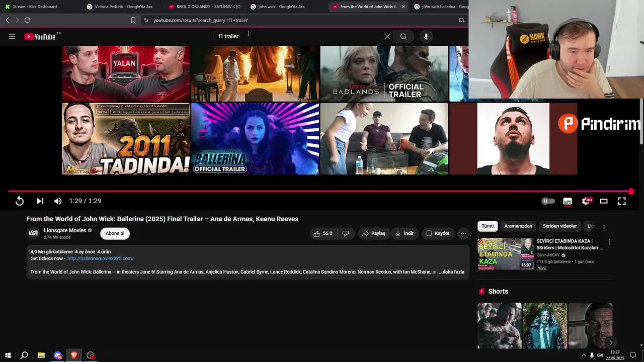Viewport: 644px width, 362px height.
Task: Close the From the World of John Wick tab
Action: click(403, 7)
